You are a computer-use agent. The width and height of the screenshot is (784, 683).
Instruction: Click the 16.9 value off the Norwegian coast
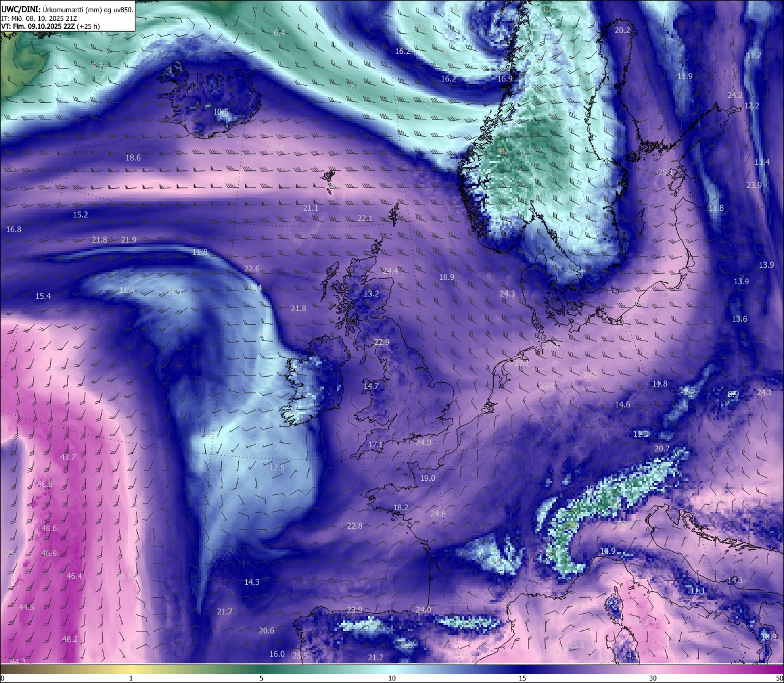coord(505,78)
